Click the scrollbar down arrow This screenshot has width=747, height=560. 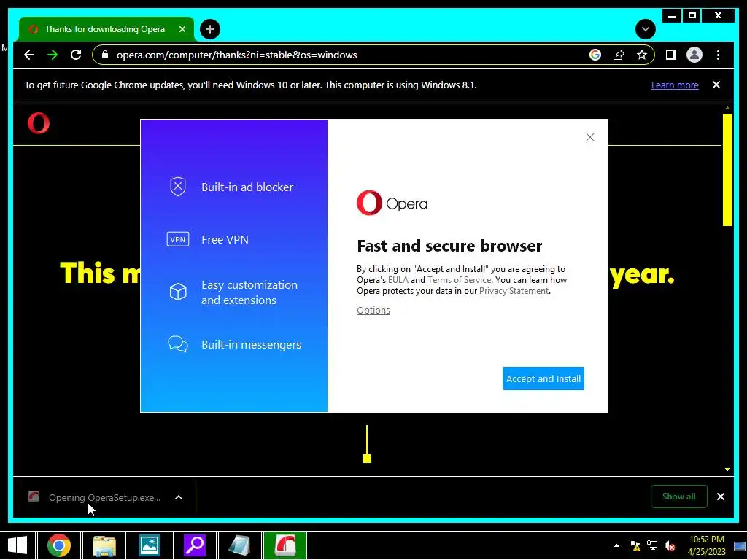pos(727,470)
